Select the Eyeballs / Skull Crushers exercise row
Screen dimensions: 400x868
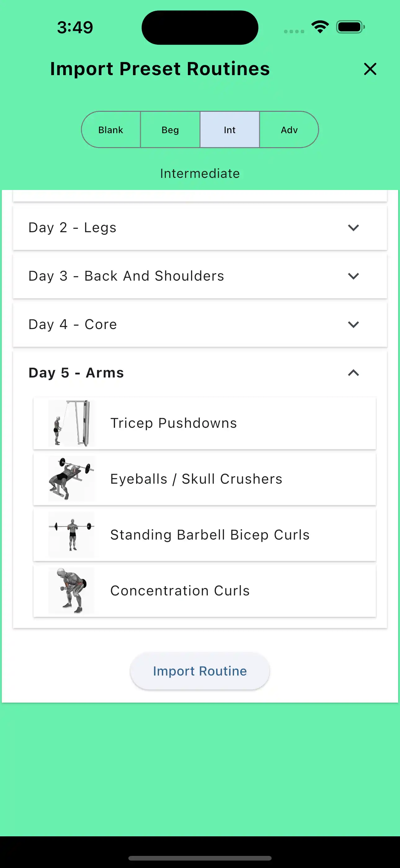204,478
